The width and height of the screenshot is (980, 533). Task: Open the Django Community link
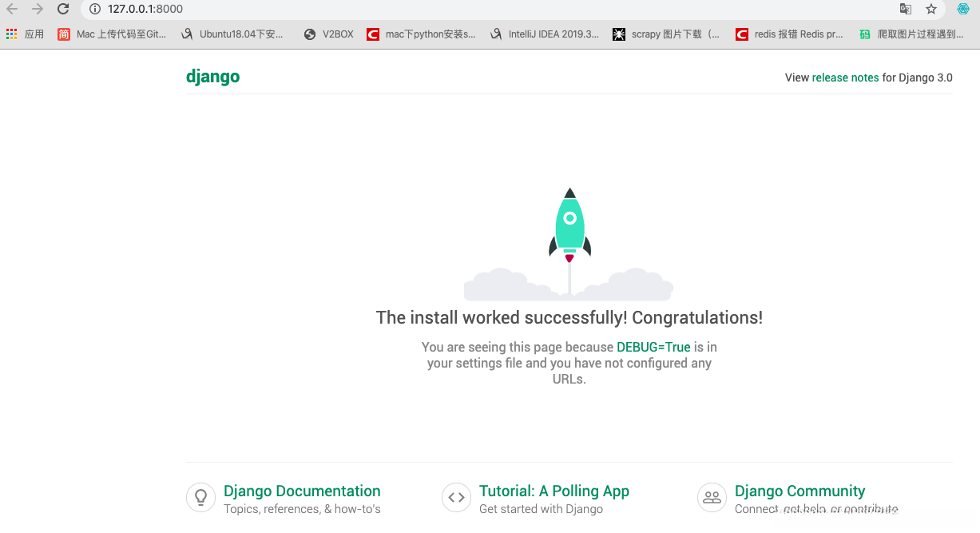pos(800,491)
